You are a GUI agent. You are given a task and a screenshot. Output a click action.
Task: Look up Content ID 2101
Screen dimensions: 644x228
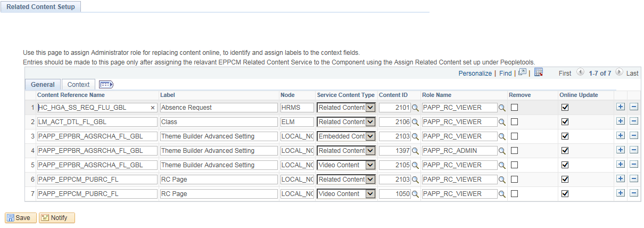click(415, 108)
